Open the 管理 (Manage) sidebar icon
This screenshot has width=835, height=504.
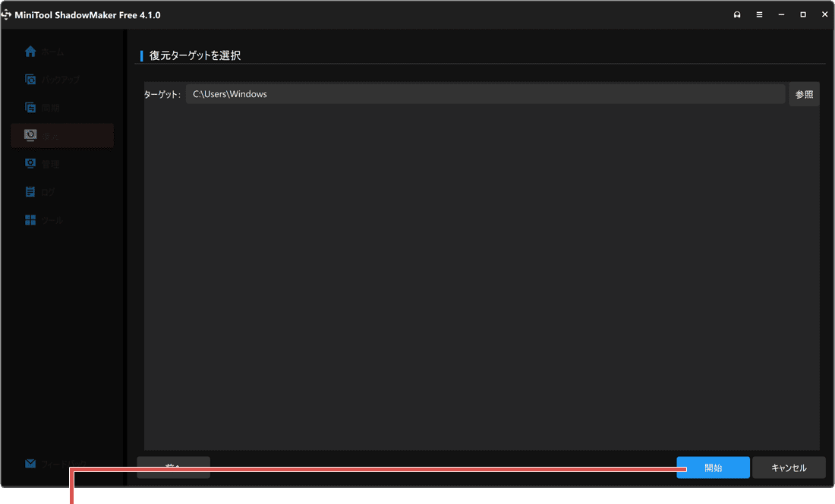click(x=30, y=163)
